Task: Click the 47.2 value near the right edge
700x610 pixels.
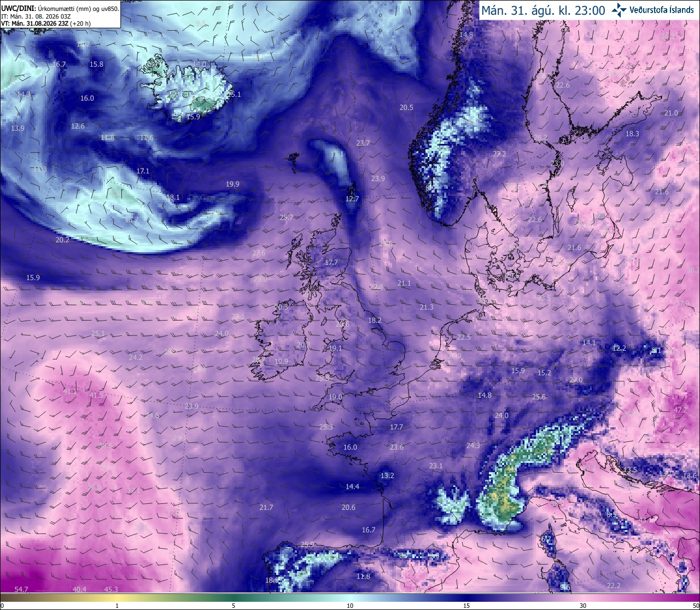Action: (x=680, y=410)
